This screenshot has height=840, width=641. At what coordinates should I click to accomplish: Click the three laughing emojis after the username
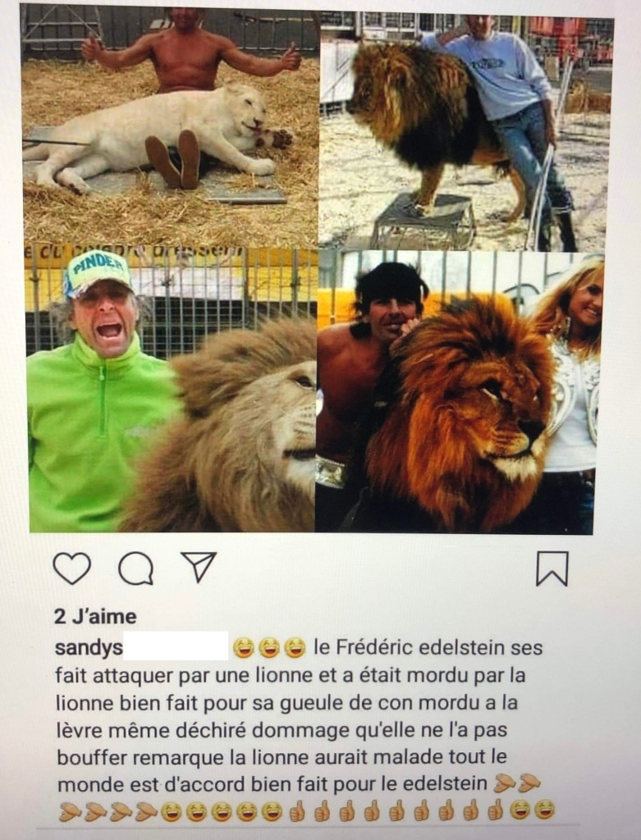point(269,648)
